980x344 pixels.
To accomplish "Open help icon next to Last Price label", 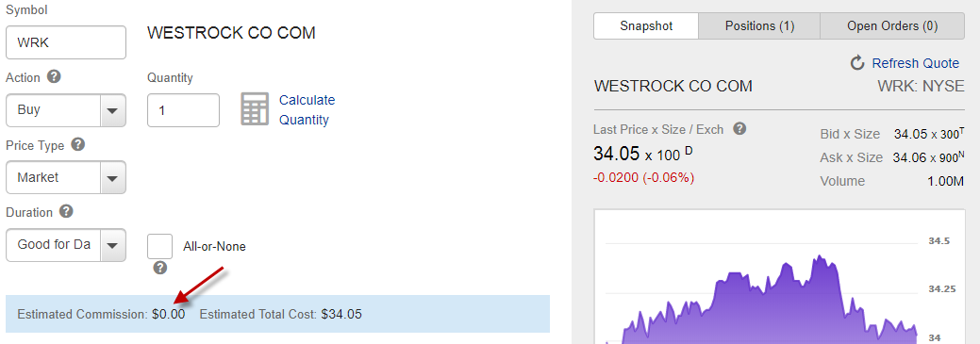I will pos(739,128).
